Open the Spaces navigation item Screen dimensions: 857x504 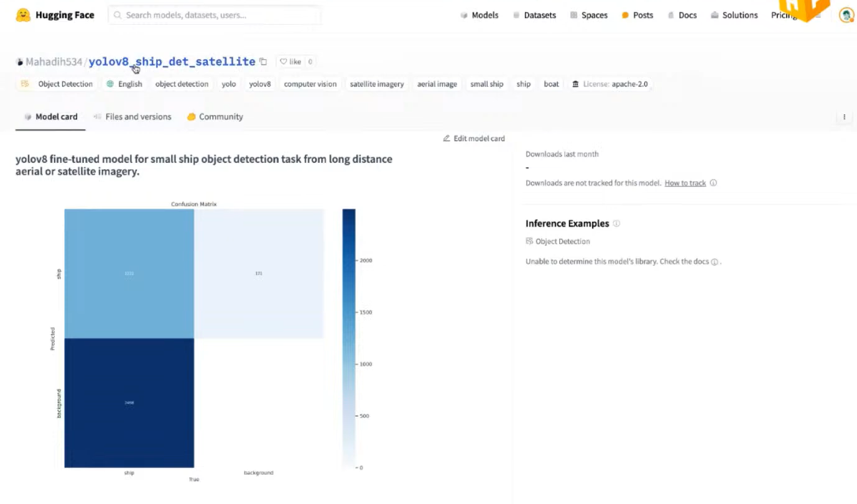588,15
